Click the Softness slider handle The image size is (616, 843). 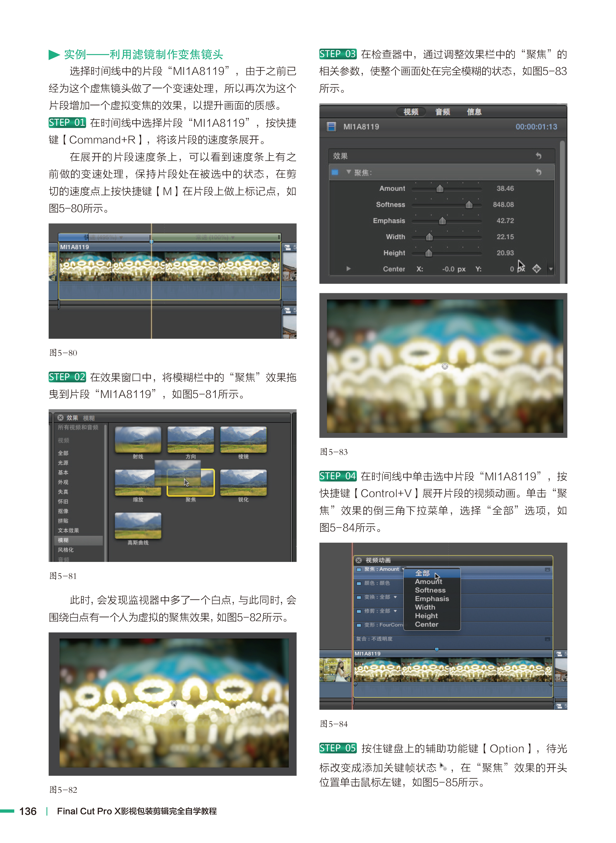point(469,205)
